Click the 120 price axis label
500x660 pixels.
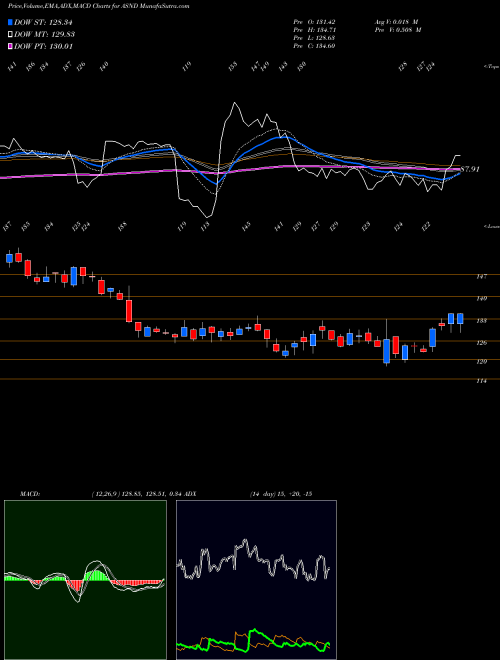coord(482,362)
